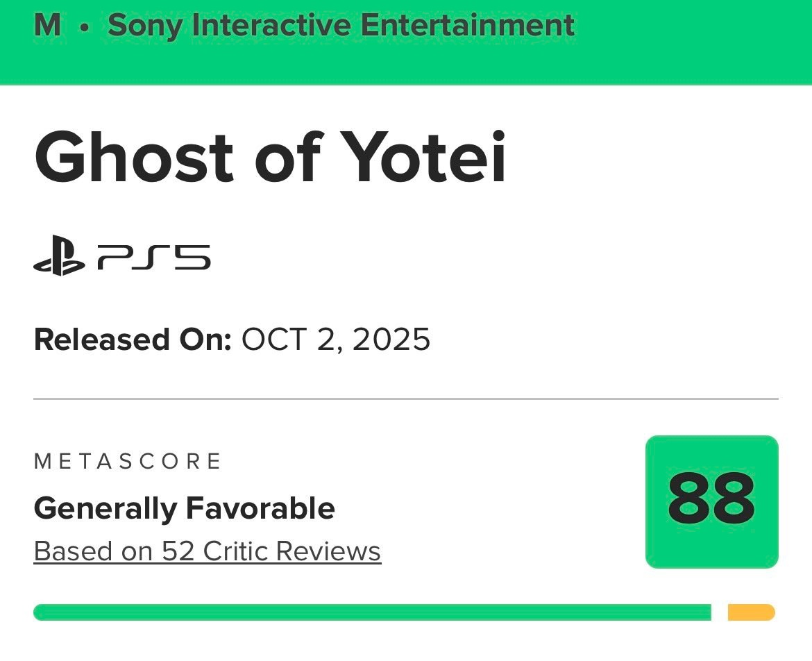Click the M rating letter in header
The width and height of the screenshot is (812, 661).
click(x=47, y=26)
